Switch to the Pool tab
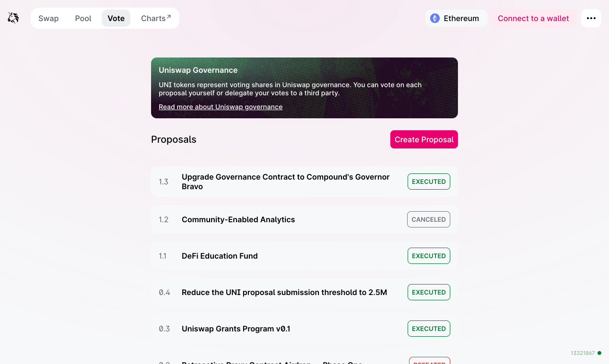Viewport: 609px width, 364px height. coord(83,18)
